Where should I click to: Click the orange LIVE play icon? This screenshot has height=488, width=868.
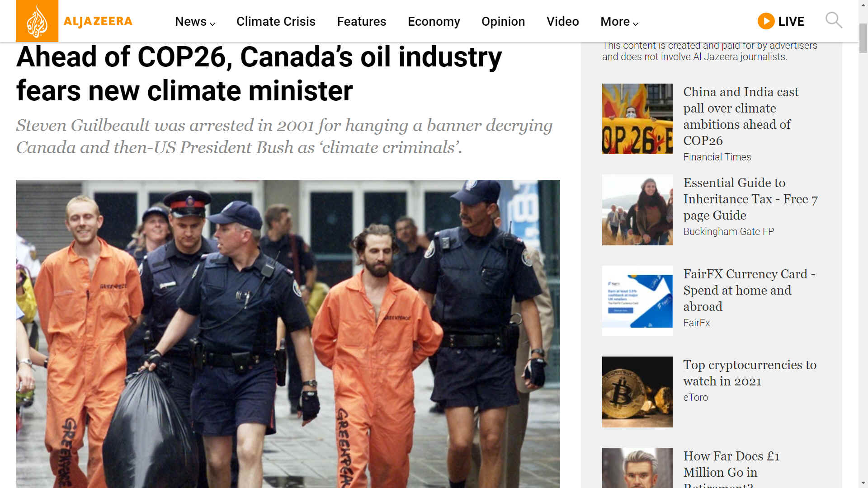766,21
